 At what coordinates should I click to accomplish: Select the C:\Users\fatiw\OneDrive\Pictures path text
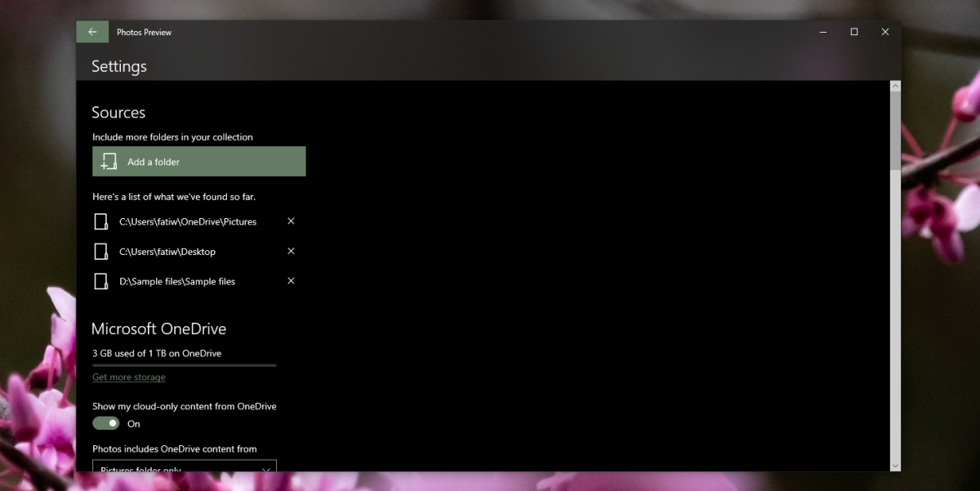(x=188, y=221)
